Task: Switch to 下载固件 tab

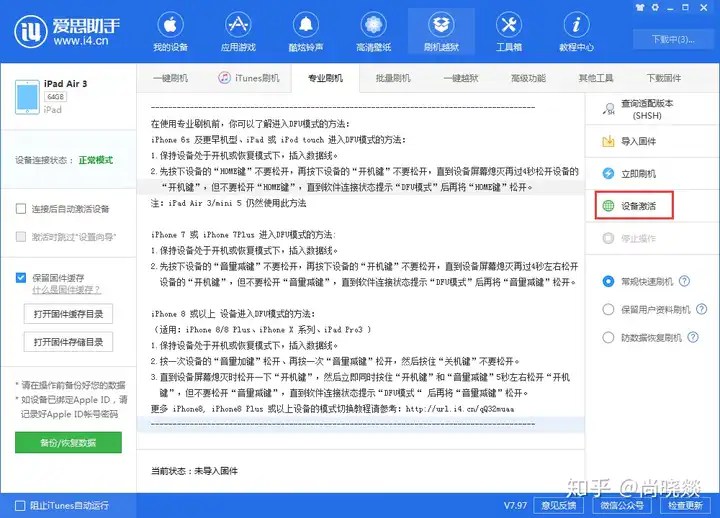Action: [x=664, y=78]
